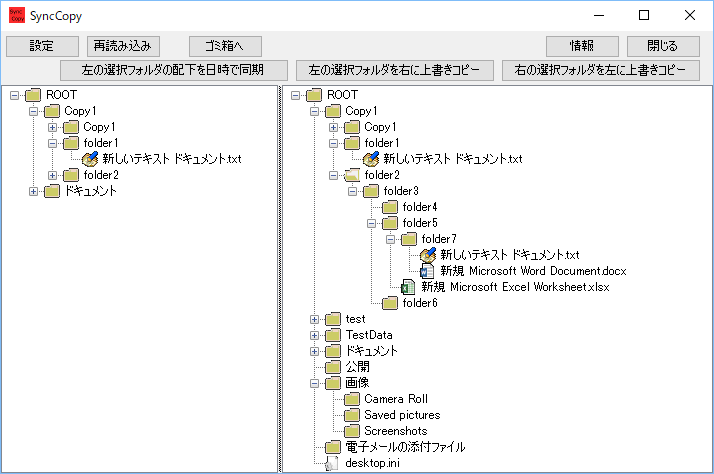Click left tree folder1 folder icon
The height and width of the screenshot is (474, 714).
(x=71, y=143)
